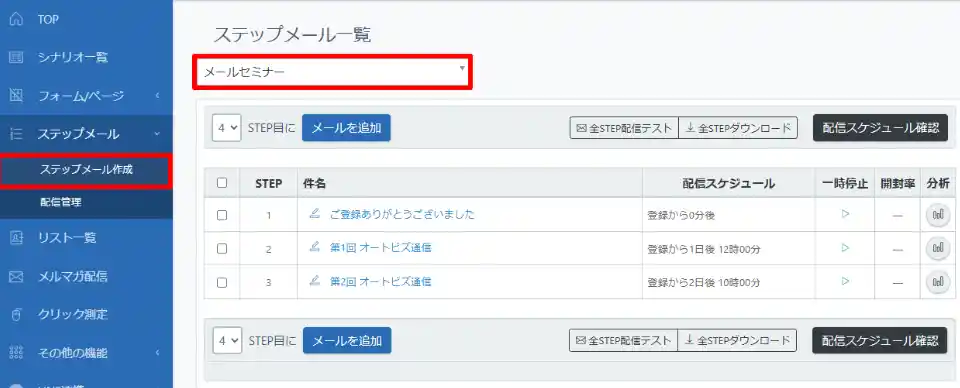Expand the その他の機能 submenu chevron

[157, 353]
